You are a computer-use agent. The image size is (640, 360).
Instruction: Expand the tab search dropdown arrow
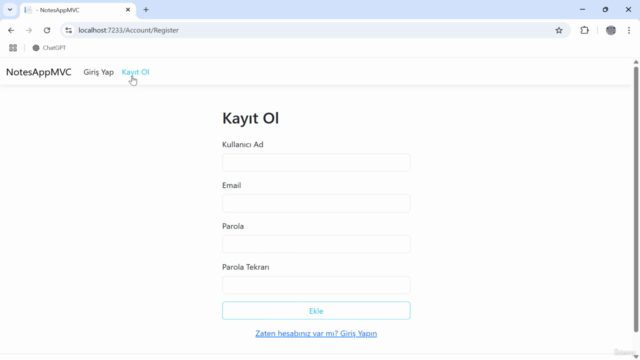pyautogui.click(x=10, y=10)
